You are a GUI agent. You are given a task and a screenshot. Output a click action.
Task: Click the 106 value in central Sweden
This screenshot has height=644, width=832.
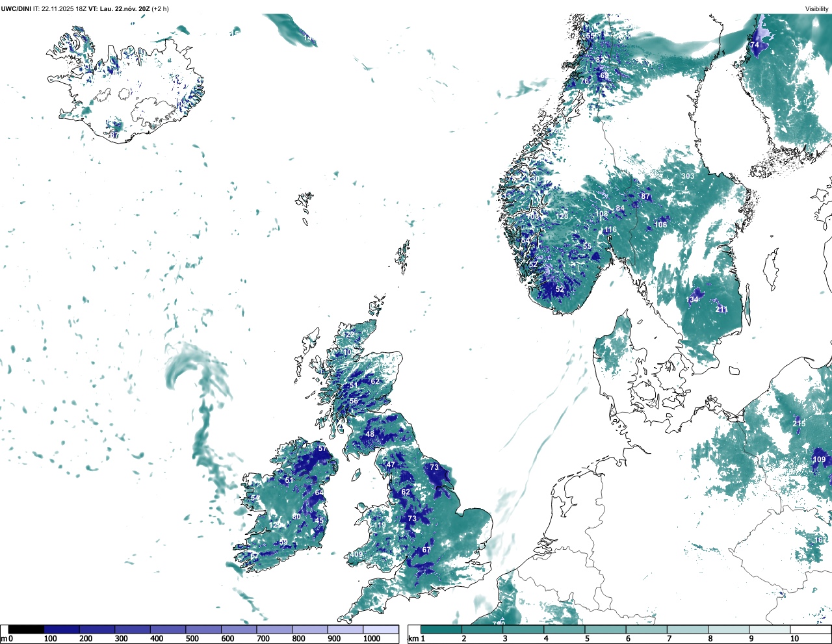660,225
